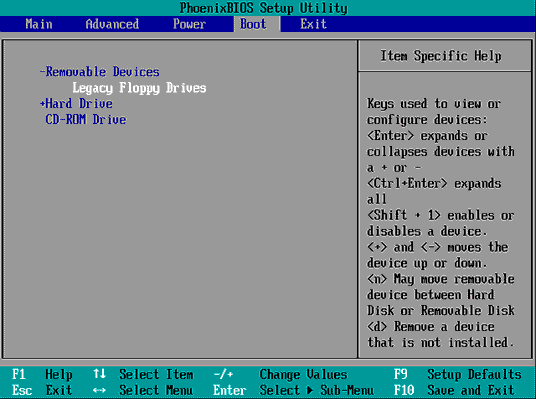This screenshot has width=536, height=399.
Task: Click the PhoenixBIOS Setup Utility title
Action: 264,8
